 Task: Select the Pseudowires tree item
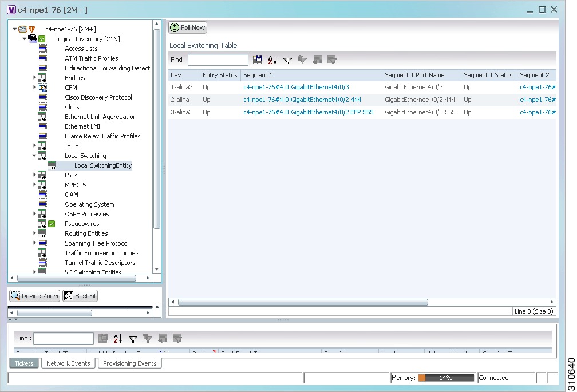(x=82, y=224)
